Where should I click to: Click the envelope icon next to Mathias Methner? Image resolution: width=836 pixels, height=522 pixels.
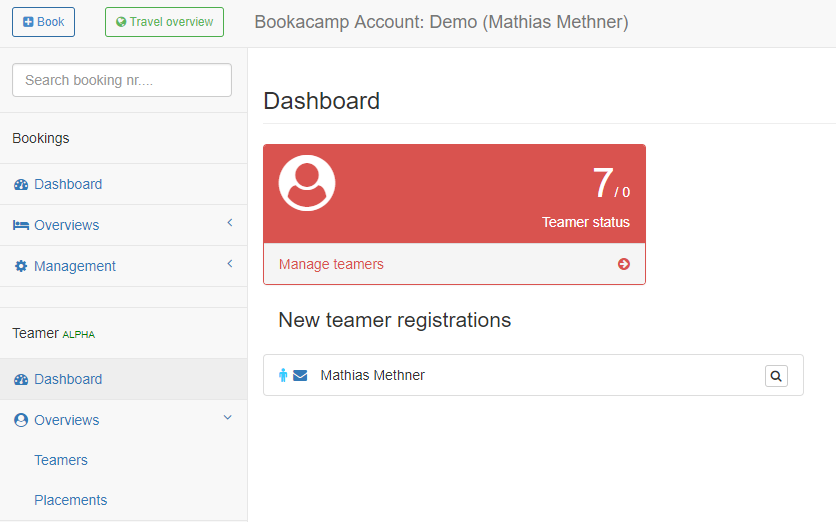300,375
